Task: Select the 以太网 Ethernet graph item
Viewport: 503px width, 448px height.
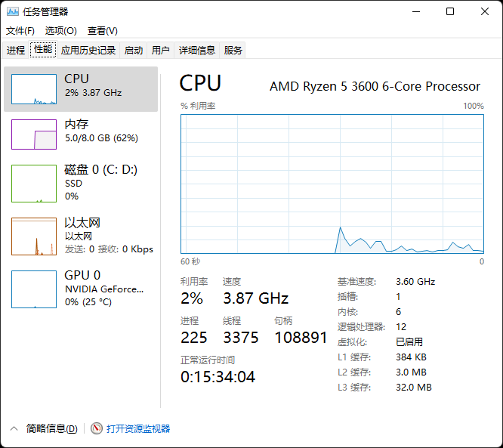Action: tap(33, 236)
